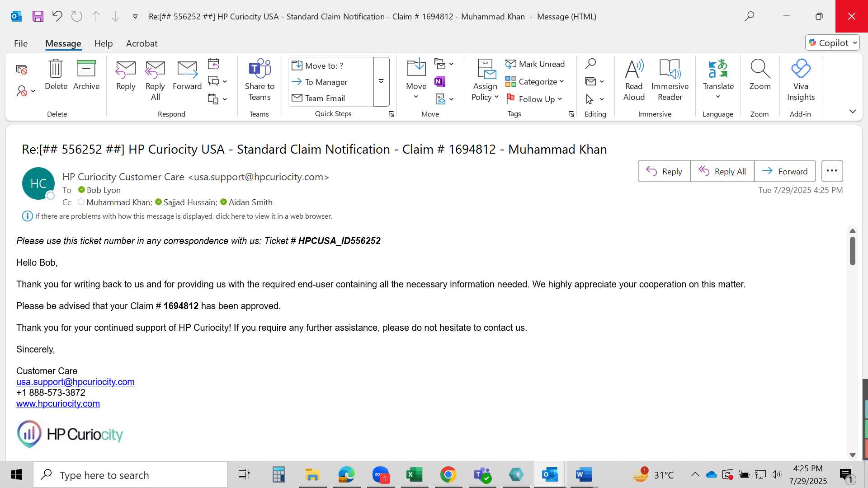Send to OneNote icon

coord(440,81)
